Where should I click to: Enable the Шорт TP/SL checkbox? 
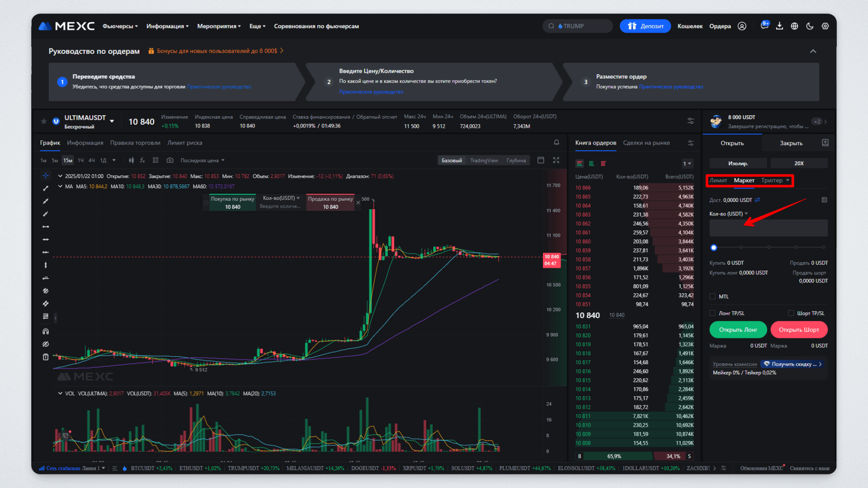791,313
